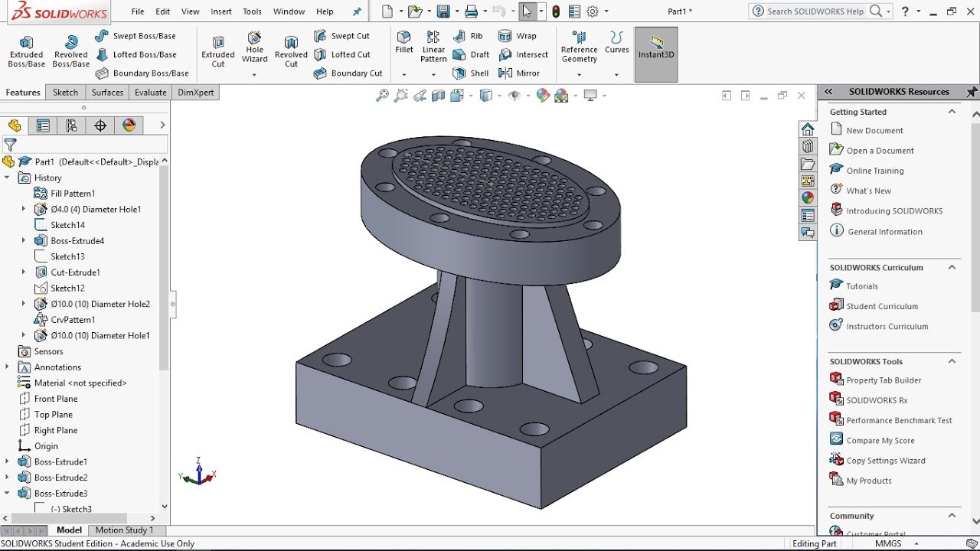
Task: Choose the Mirror feature tool
Action: pyautogui.click(x=519, y=73)
